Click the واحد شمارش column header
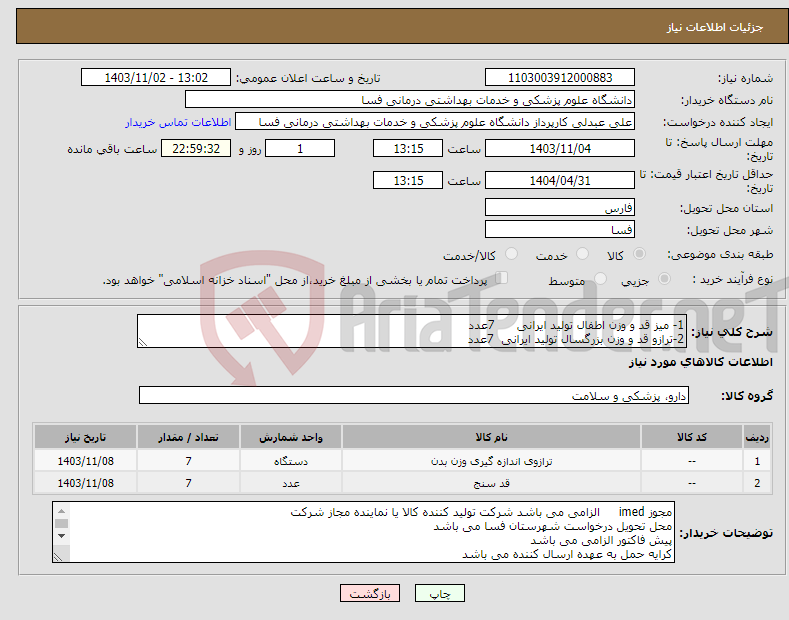This screenshot has width=789, height=620. click(x=291, y=437)
